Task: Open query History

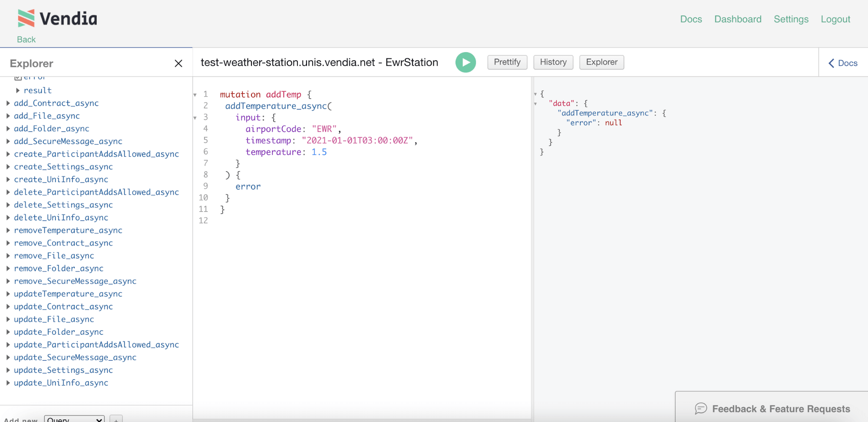Action: click(553, 62)
